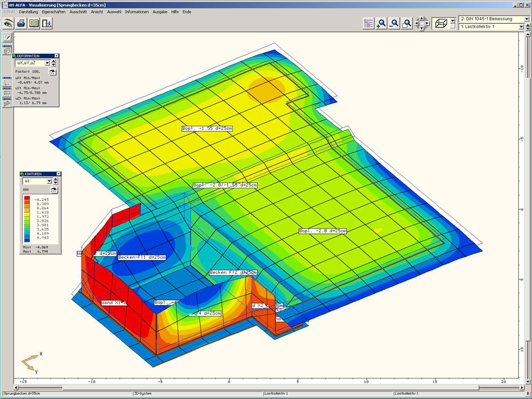Collapse the KONTUREN panel via title arrow
Image resolution: width=532 pixels, height=399 pixels.
(59, 174)
